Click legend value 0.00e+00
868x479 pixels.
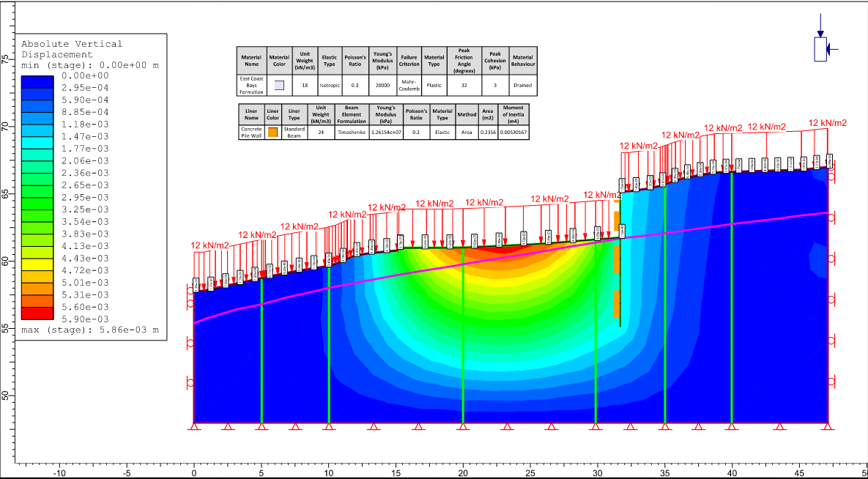(85, 75)
